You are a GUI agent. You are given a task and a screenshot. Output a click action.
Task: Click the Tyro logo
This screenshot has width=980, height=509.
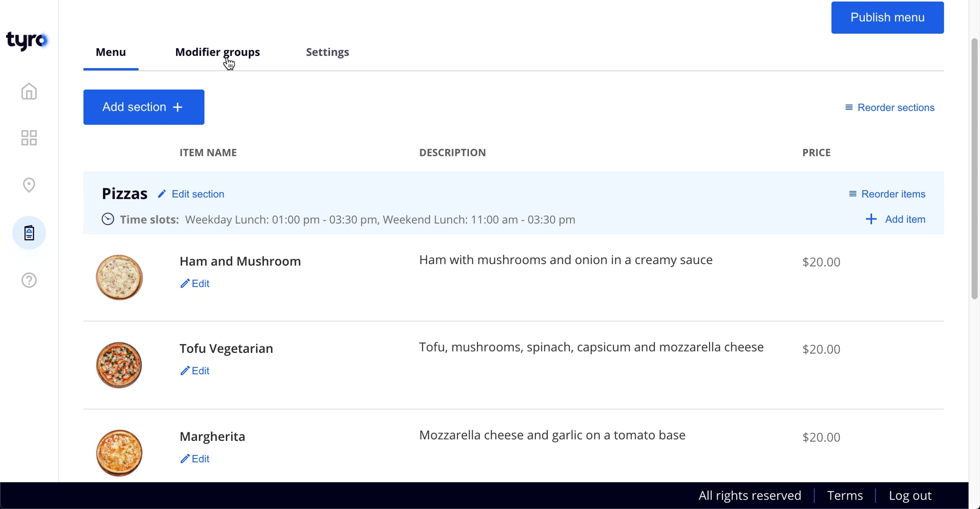(x=27, y=40)
